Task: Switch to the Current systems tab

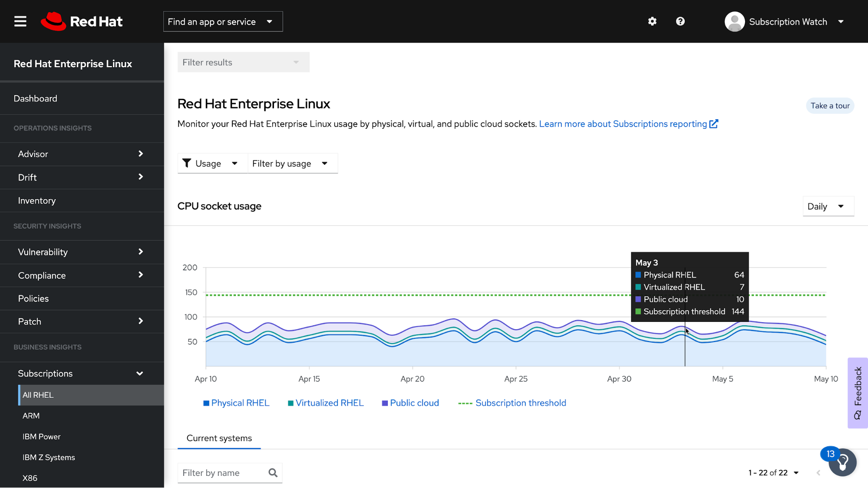Action: pos(219,438)
